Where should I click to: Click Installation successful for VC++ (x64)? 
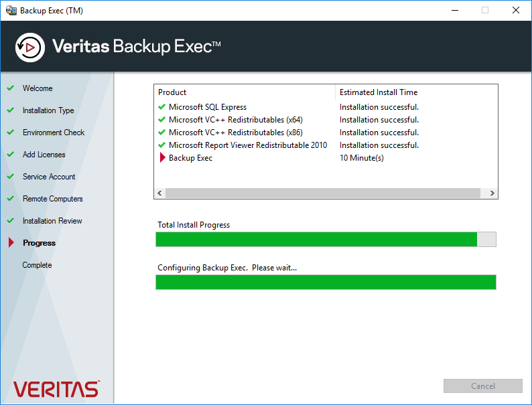379,120
